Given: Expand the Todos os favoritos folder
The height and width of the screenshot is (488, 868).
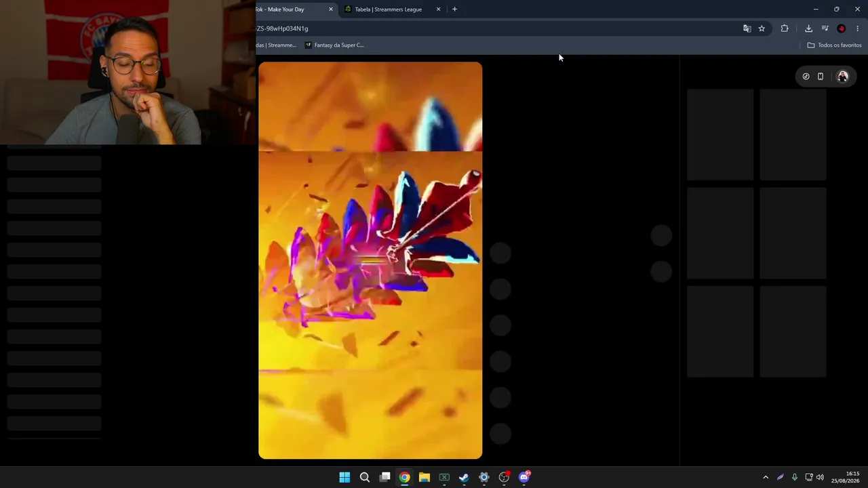Looking at the screenshot, I should click(x=834, y=45).
